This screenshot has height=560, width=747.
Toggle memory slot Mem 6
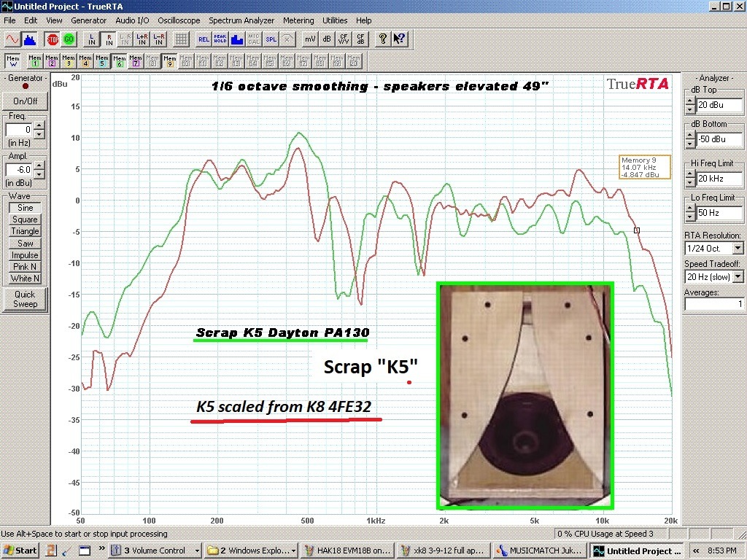(119, 61)
